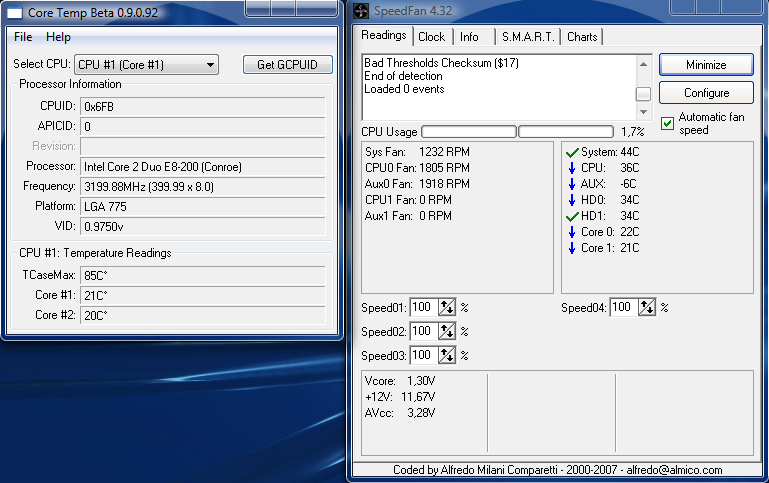This screenshot has width=769, height=483.
Task: Click the second CPU Usage progress bar
Action: pos(566,131)
